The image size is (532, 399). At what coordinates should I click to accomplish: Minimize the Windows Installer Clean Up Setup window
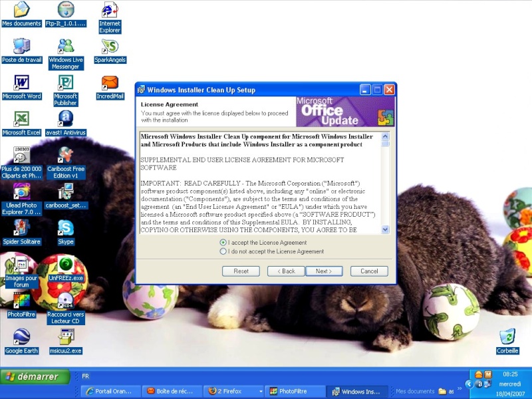coord(365,90)
